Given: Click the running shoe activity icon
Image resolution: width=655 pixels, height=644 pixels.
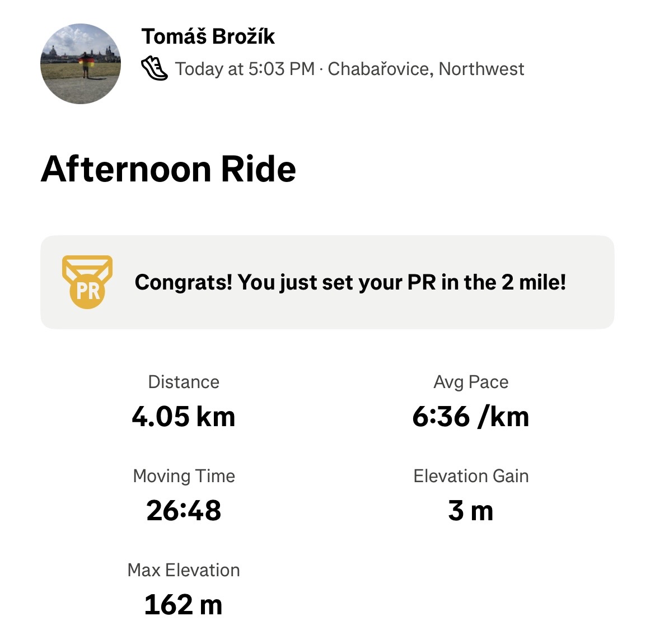Looking at the screenshot, I should pyautogui.click(x=154, y=69).
